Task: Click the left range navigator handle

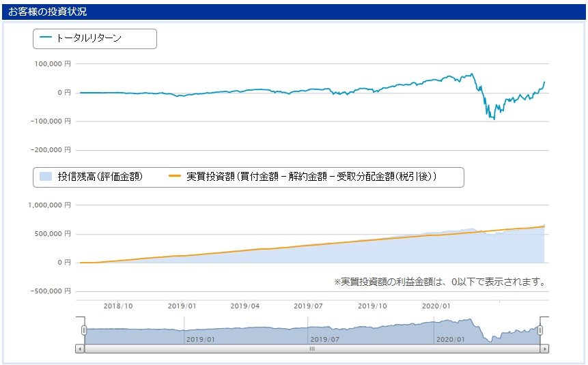Action: point(84,330)
